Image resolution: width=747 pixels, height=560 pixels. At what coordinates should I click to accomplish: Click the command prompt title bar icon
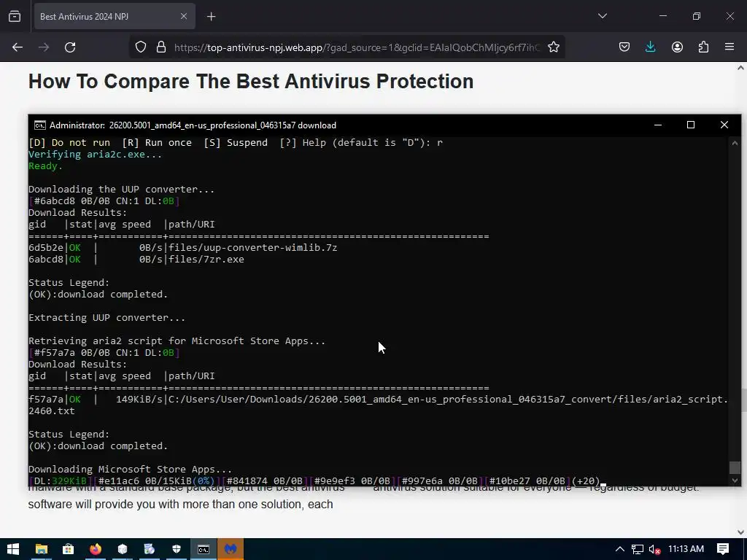click(40, 125)
